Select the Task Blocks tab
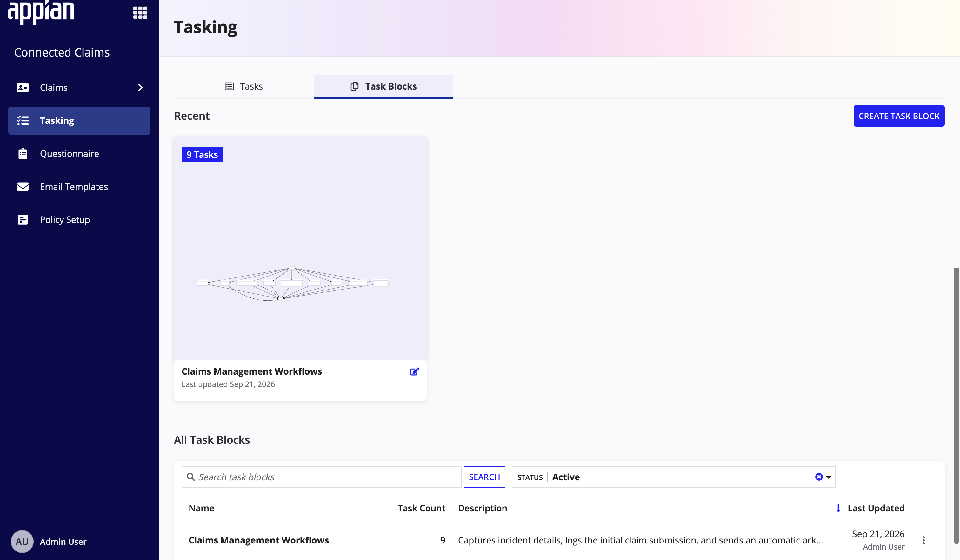960x560 pixels. click(383, 86)
